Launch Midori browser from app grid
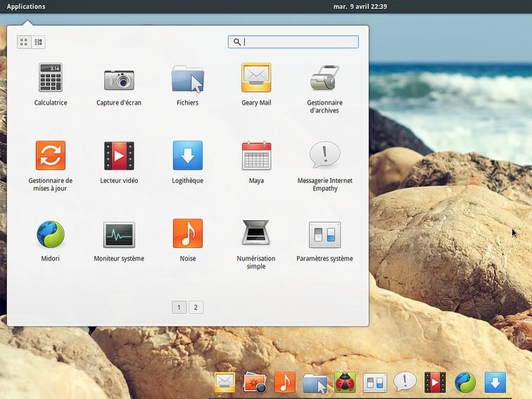The width and height of the screenshot is (532, 399). [x=51, y=240]
